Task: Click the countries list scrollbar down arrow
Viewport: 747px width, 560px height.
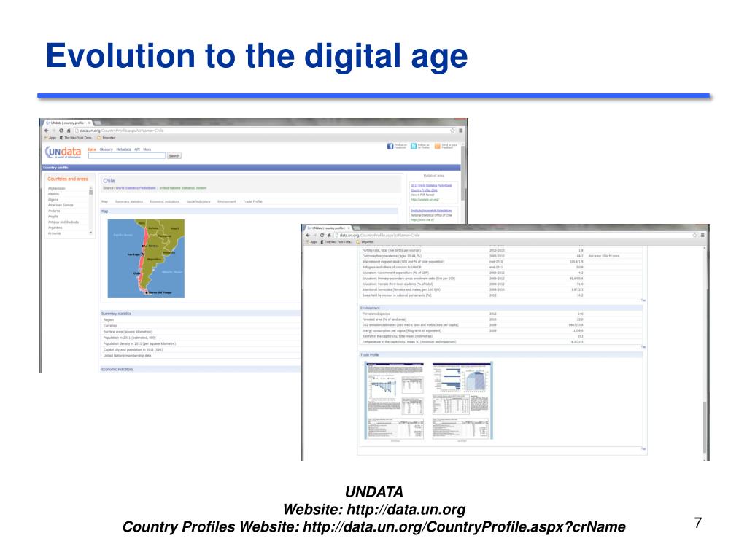Action: (x=91, y=233)
